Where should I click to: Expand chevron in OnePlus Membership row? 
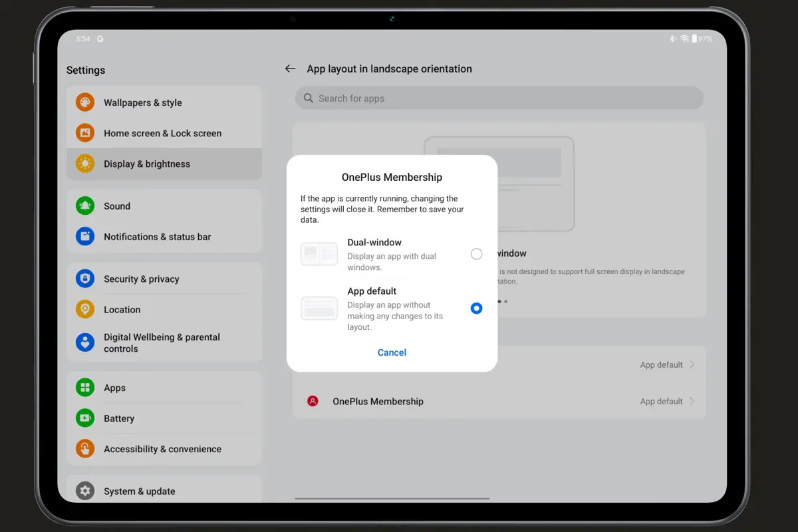click(692, 401)
